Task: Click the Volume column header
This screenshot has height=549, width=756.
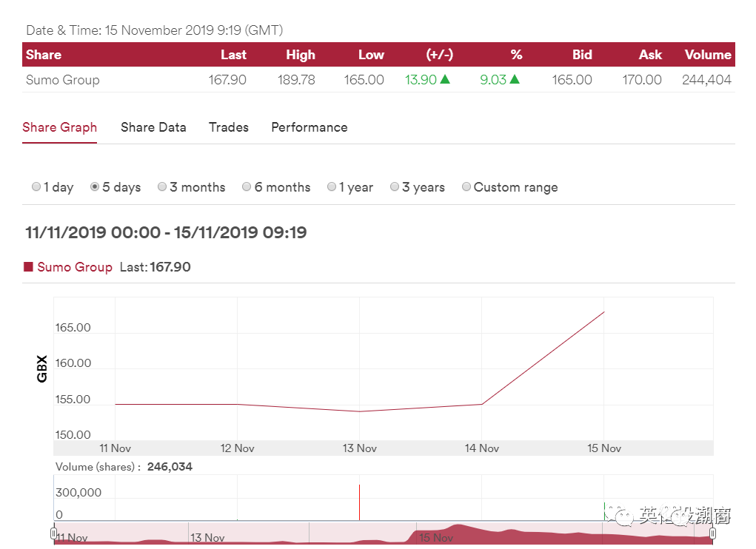Action: (x=708, y=55)
